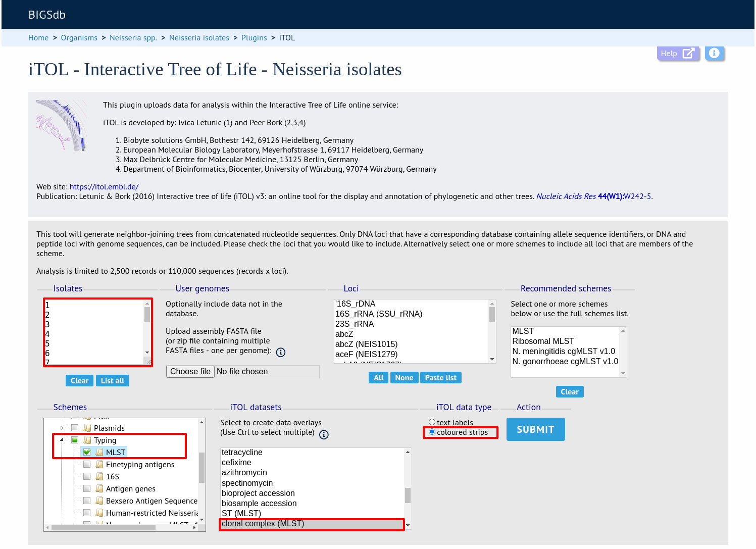Screen dimensions: 756x549
Task: Click down arrow of Recommended schemes list
Action: (623, 373)
